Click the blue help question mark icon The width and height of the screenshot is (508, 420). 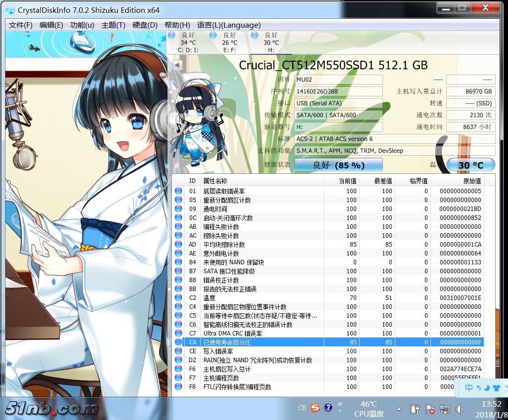tap(328, 408)
